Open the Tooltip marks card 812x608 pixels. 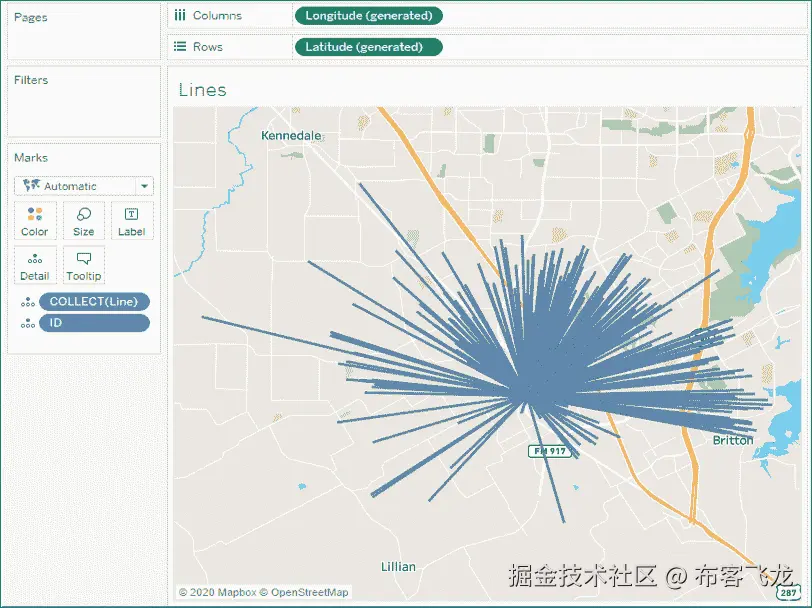(83, 265)
